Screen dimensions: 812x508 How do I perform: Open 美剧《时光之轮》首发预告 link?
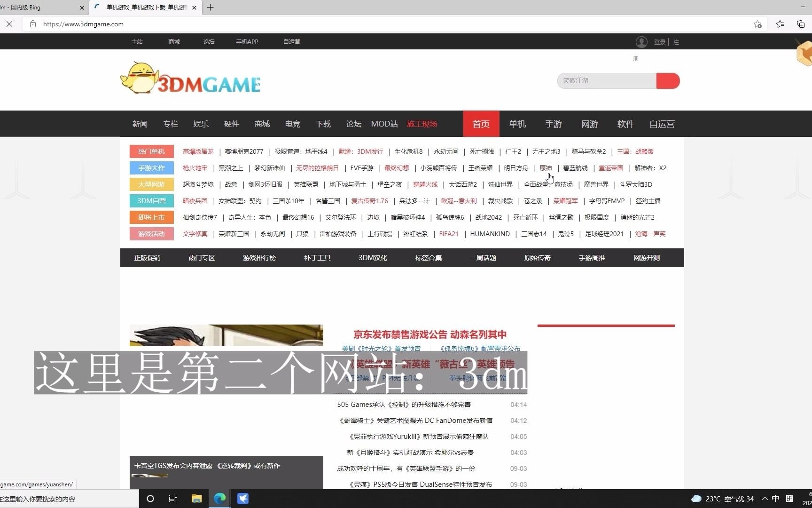point(381,349)
